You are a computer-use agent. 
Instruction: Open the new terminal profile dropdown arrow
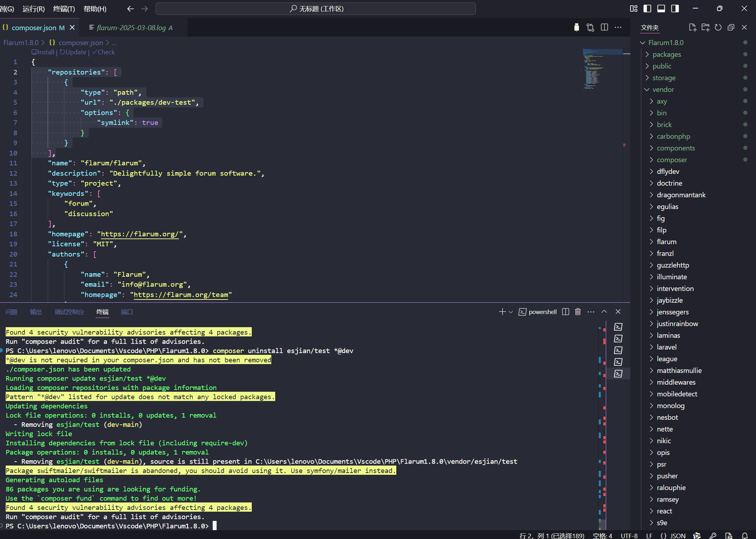click(511, 312)
